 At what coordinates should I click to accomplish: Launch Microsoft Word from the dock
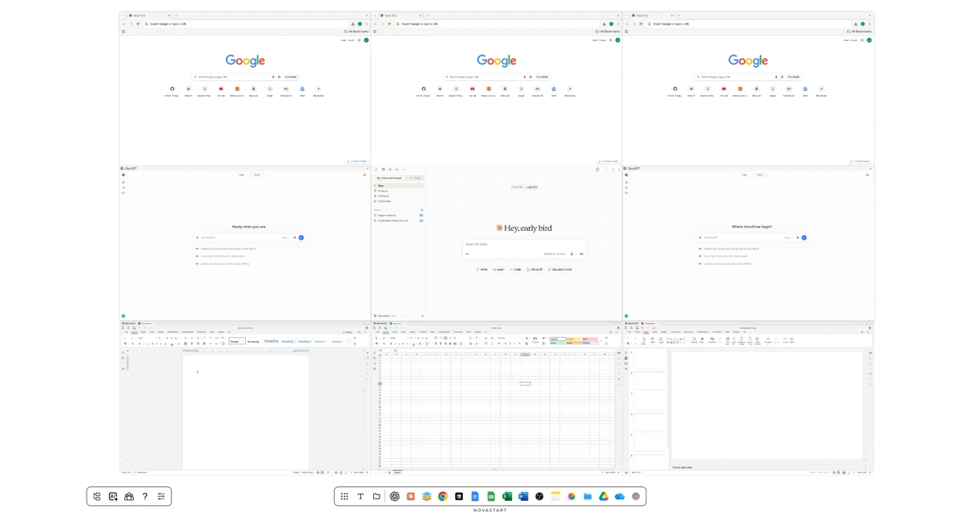(x=523, y=496)
